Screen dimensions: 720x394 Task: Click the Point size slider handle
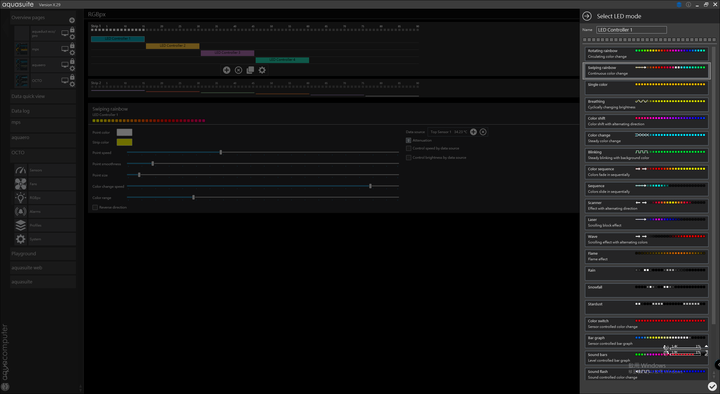(x=139, y=174)
